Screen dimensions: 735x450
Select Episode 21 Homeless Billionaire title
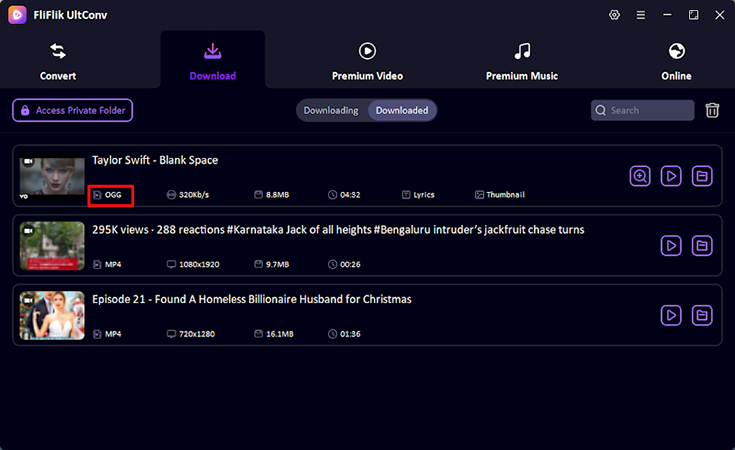coord(252,299)
